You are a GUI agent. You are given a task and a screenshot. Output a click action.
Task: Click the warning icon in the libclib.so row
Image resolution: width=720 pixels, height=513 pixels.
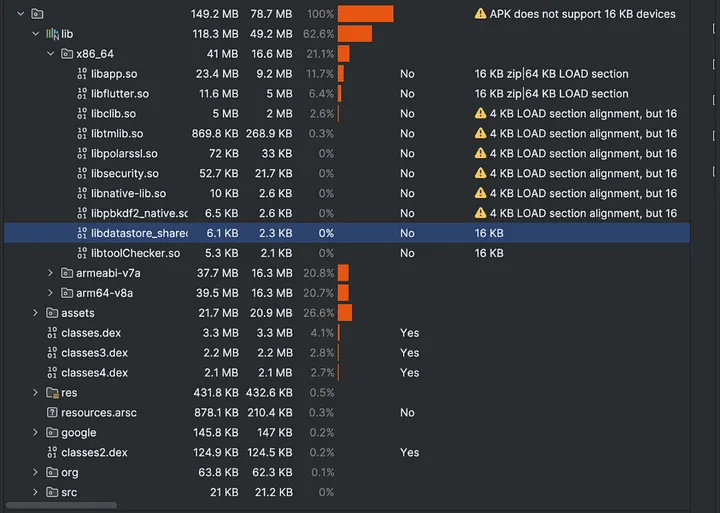click(481, 114)
